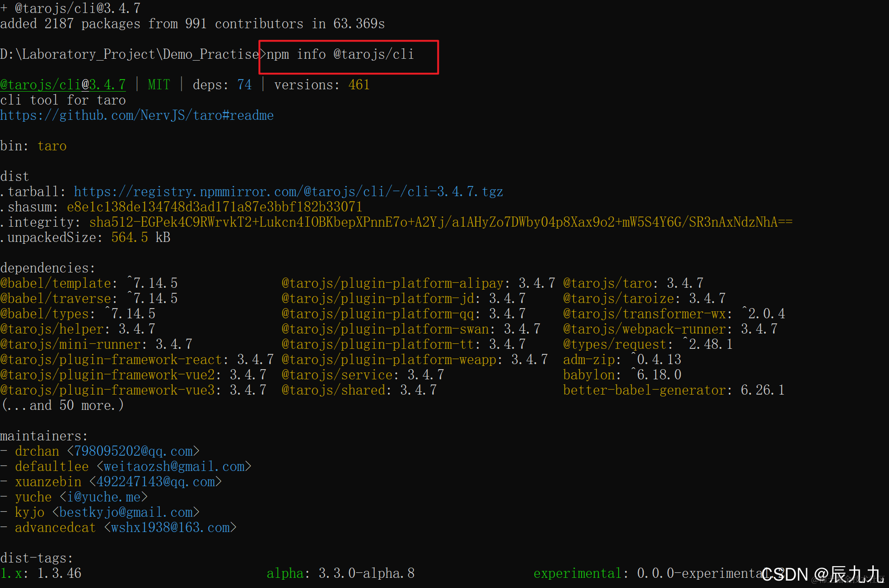Click the MIT license label
The width and height of the screenshot is (889, 588).
coord(159,85)
